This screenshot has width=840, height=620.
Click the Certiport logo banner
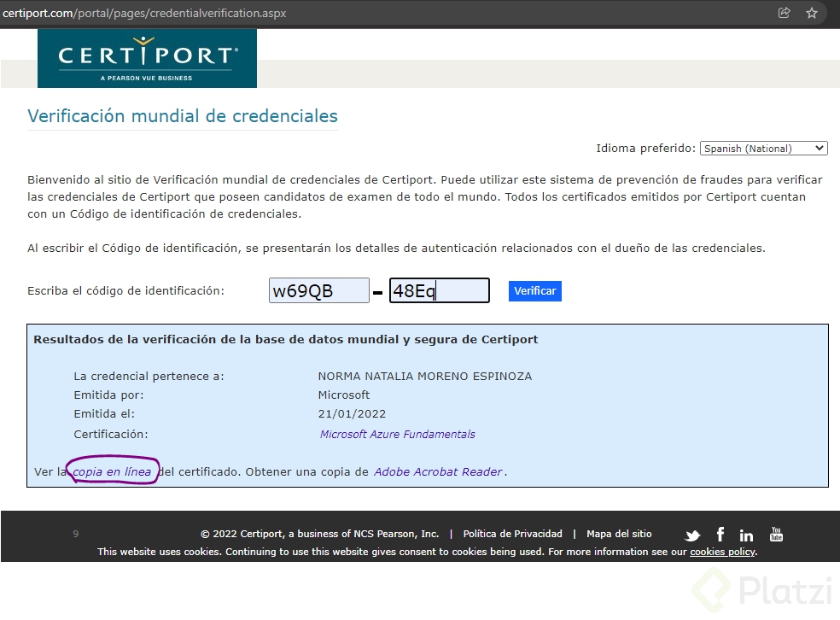148,58
